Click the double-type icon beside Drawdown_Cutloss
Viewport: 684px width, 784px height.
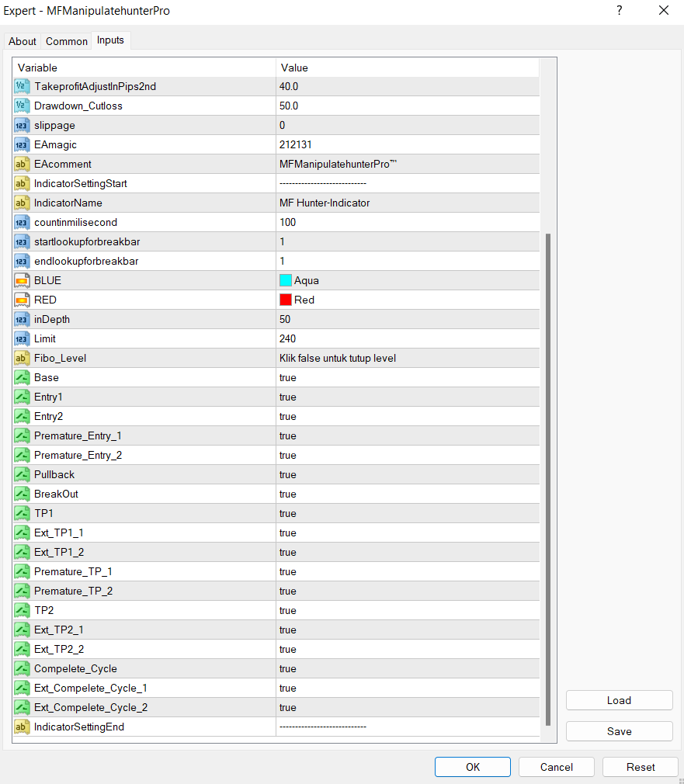(x=22, y=106)
